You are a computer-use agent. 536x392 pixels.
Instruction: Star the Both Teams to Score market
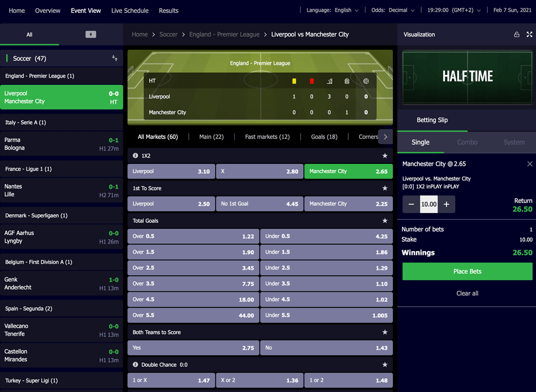(384, 333)
